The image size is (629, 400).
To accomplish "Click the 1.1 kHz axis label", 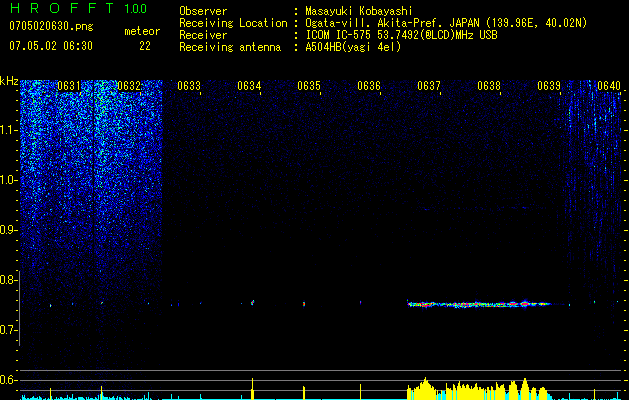I will (x=9, y=130).
